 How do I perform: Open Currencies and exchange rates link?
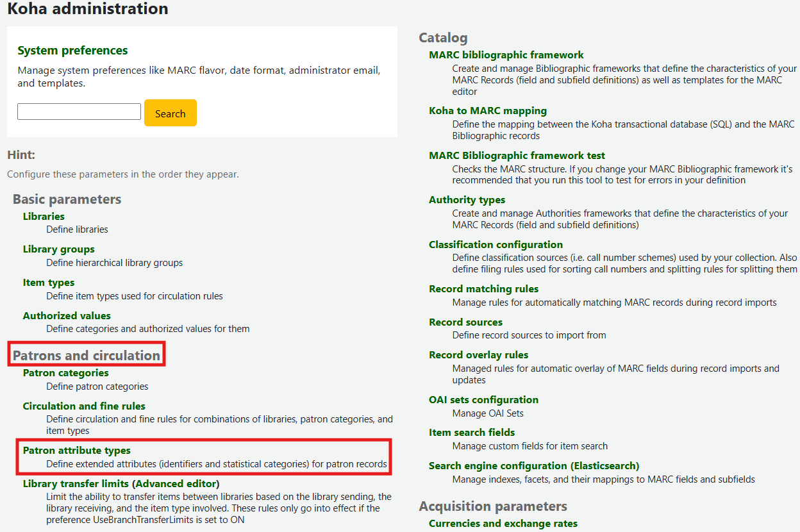pos(503,523)
